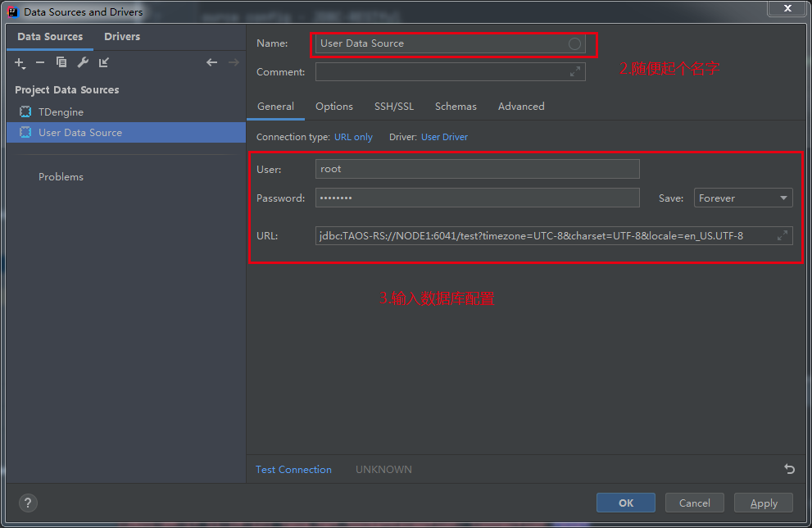This screenshot has height=528, width=812.
Task: Open the password Save duration dropdown
Action: point(742,198)
